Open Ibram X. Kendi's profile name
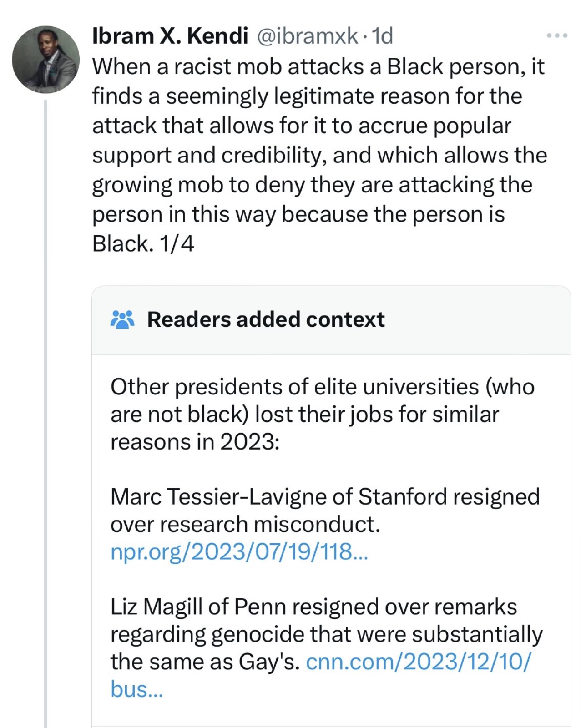 pyautogui.click(x=170, y=35)
